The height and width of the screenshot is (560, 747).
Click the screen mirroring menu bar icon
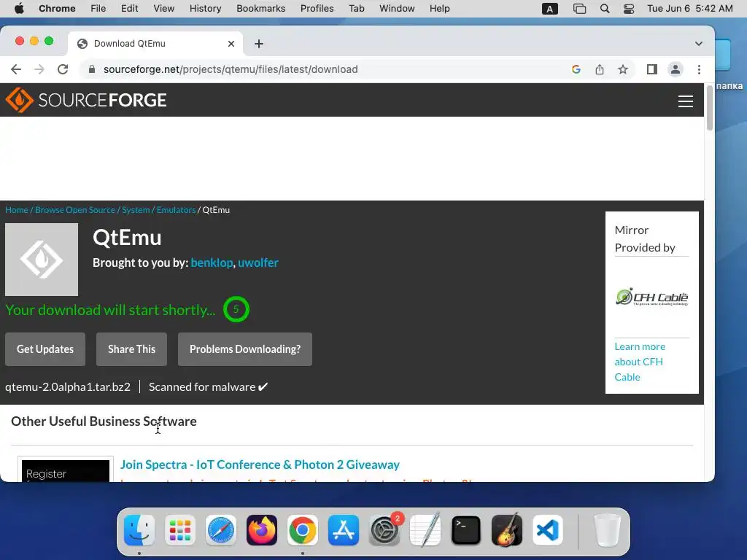[x=579, y=9]
